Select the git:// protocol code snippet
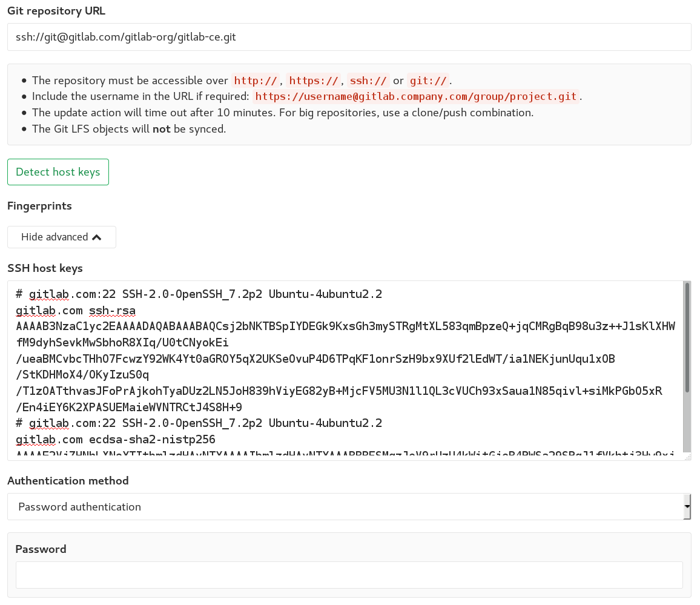 (x=428, y=80)
